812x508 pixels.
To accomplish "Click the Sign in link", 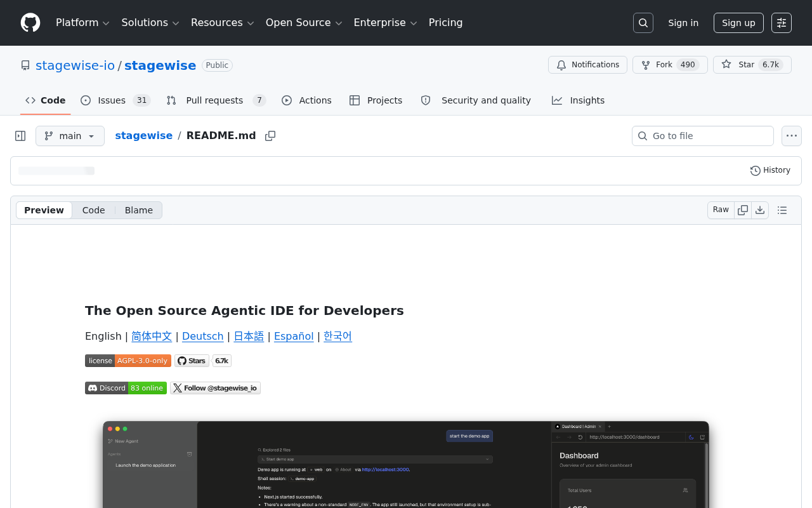I will [683, 23].
